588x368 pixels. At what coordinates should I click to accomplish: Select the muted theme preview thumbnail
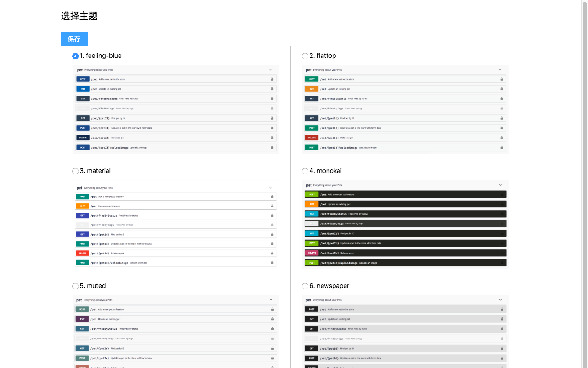[176, 331]
